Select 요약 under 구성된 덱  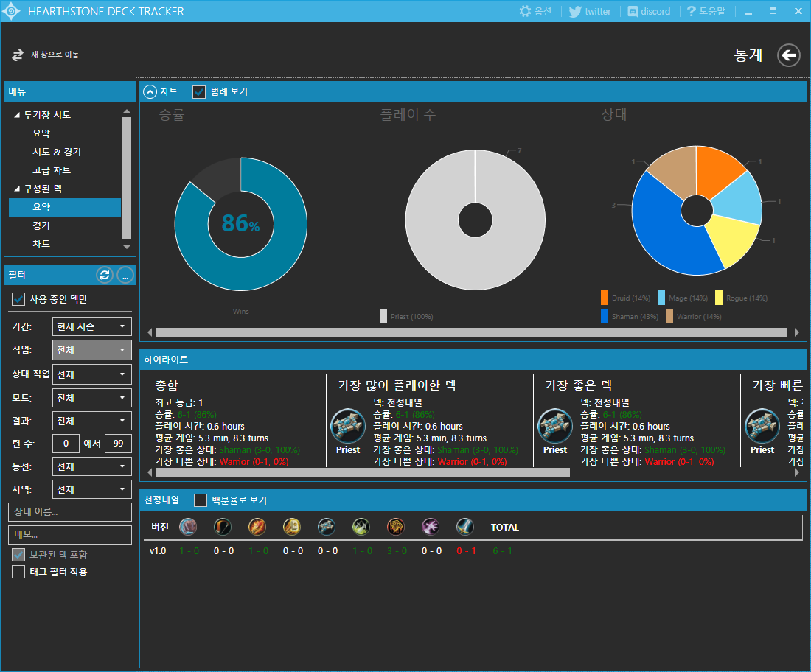tap(65, 207)
